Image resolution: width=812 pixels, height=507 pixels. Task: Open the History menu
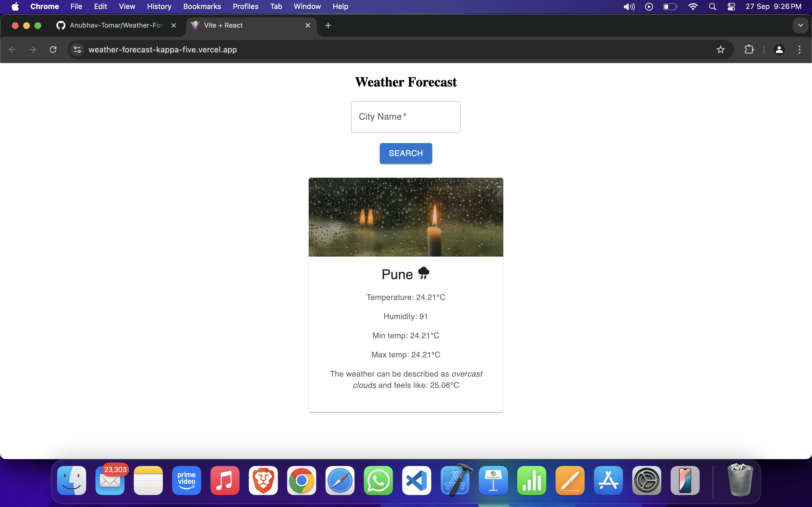pyautogui.click(x=159, y=7)
